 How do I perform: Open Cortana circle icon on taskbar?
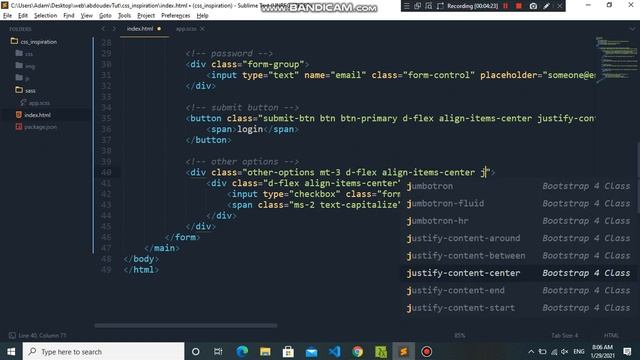(196, 351)
